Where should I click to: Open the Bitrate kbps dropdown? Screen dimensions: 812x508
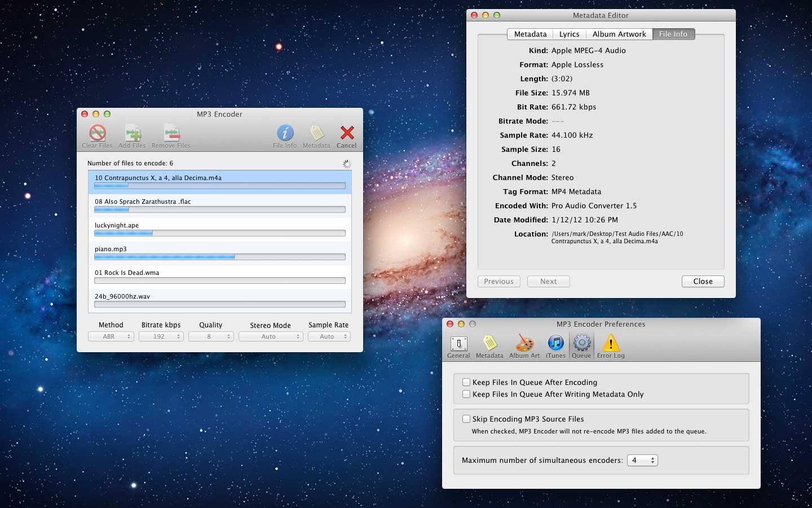161,336
